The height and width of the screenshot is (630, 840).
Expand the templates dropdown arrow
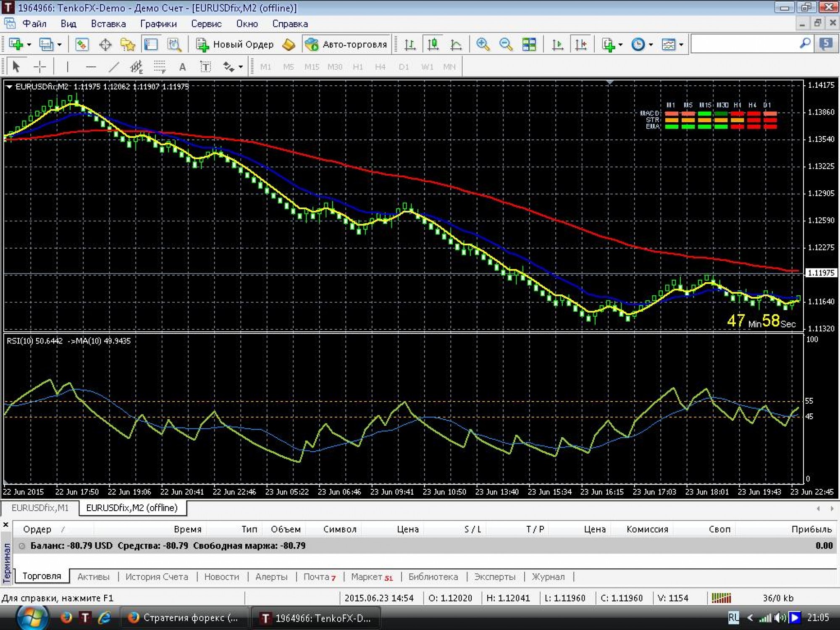[x=681, y=45]
